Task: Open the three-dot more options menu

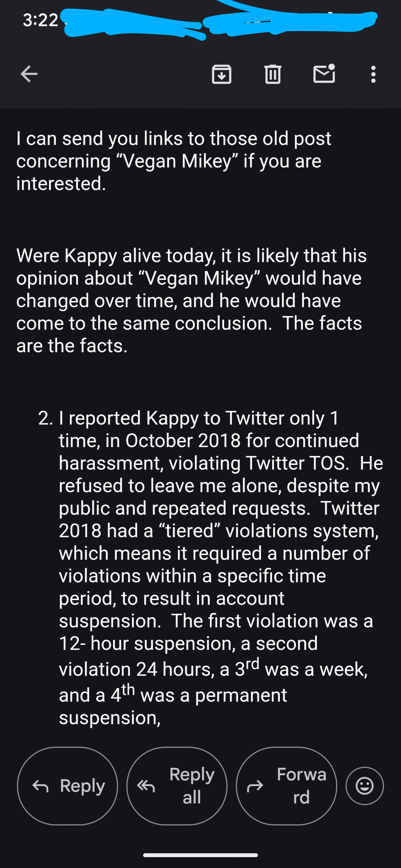Action: pos(373,74)
